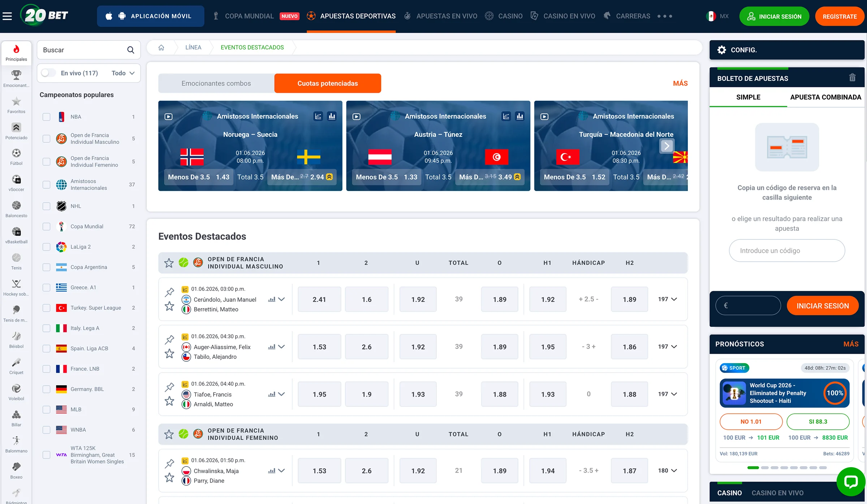
Task: Open the MX country selector
Action: (x=717, y=16)
